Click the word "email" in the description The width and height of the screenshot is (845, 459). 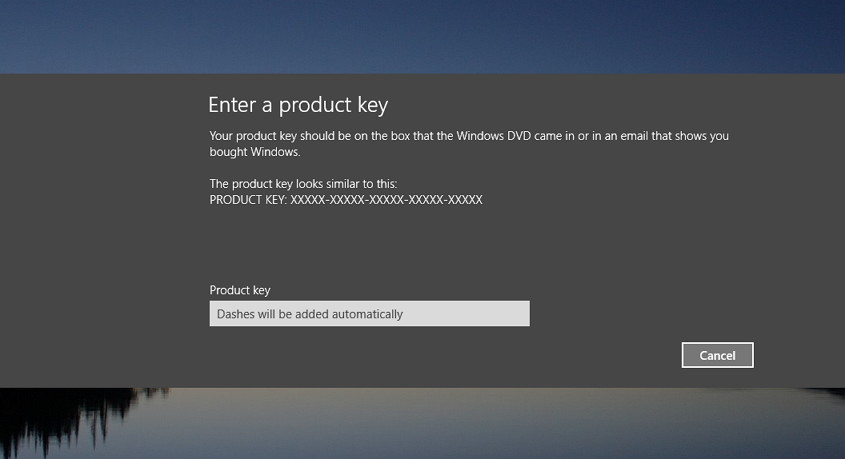click(x=634, y=136)
